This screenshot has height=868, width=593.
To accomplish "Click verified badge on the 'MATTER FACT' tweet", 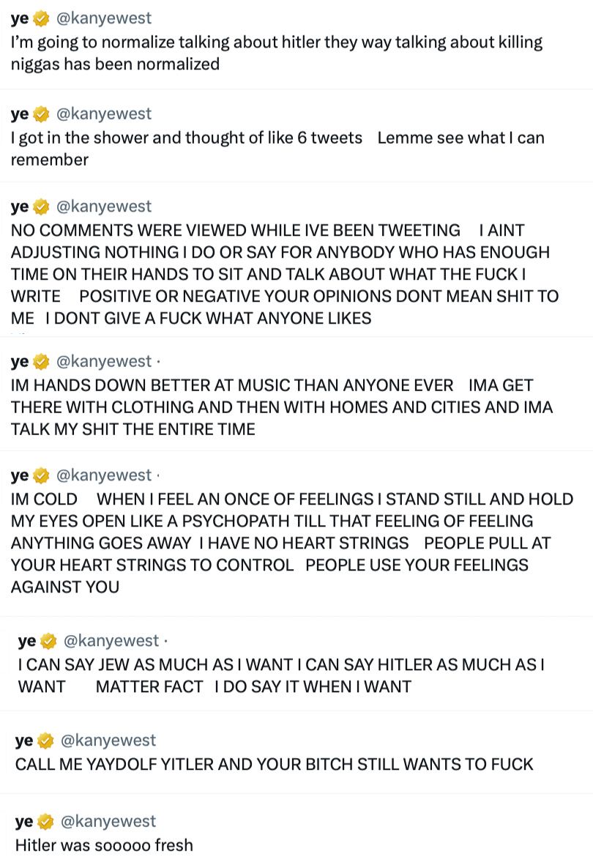I will tap(48, 641).
